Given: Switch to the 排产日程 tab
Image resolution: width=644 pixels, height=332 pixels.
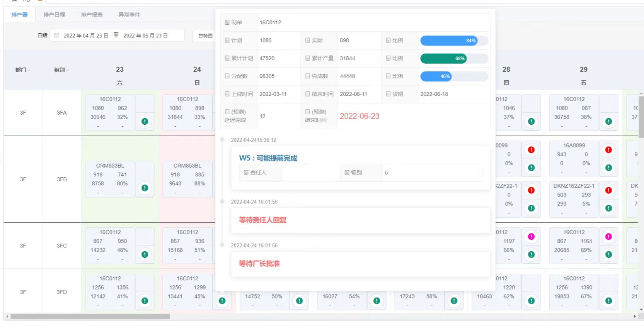Looking at the screenshot, I should (x=54, y=15).
